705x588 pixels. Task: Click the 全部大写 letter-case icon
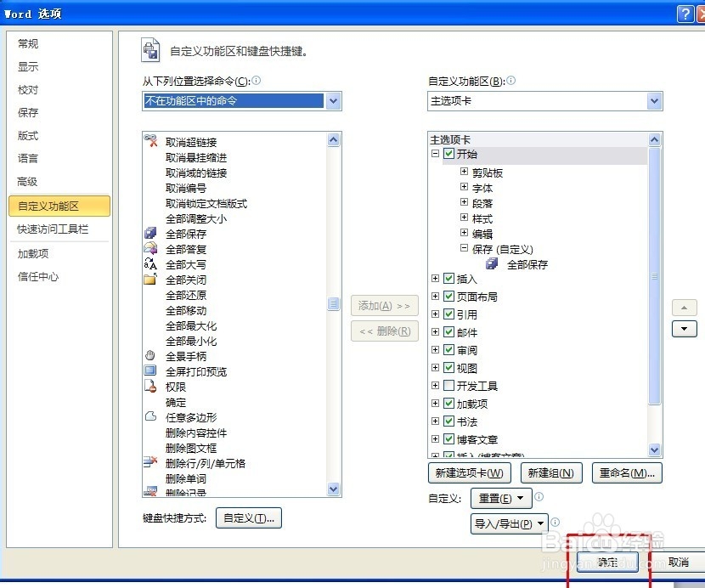point(150,263)
